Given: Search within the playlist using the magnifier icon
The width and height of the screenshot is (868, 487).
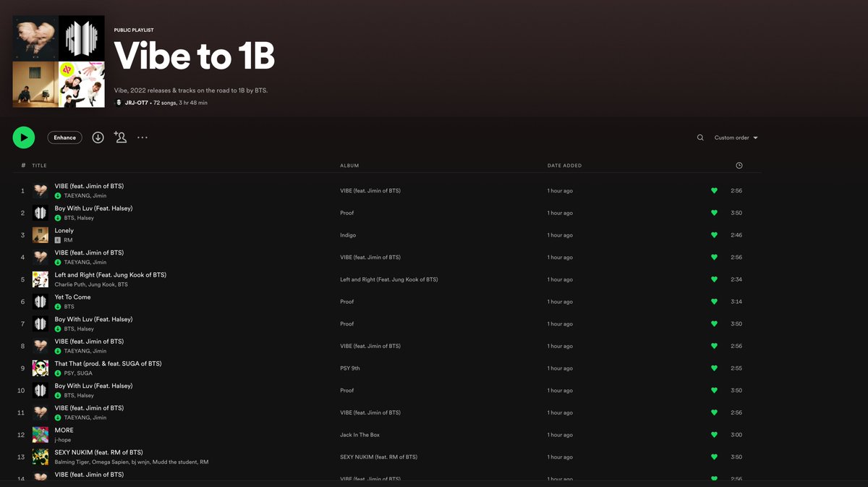Looking at the screenshot, I should coord(700,137).
